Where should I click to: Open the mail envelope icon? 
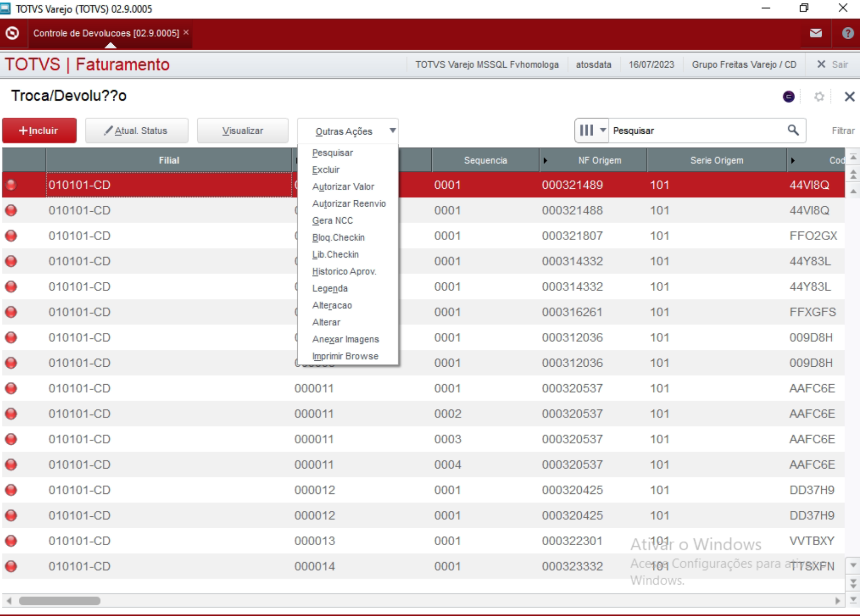(816, 33)
